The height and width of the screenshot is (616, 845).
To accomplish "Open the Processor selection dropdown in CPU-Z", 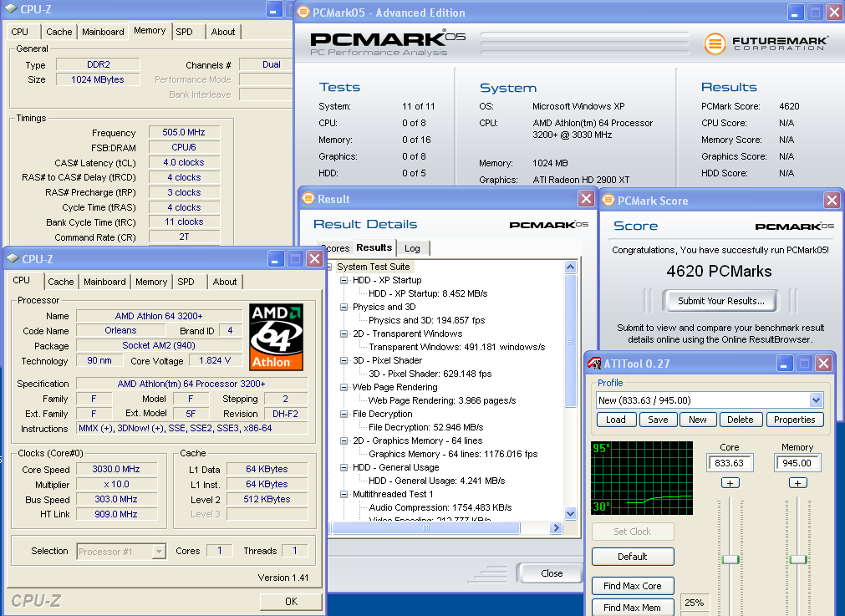I will (x=159, y=552).
